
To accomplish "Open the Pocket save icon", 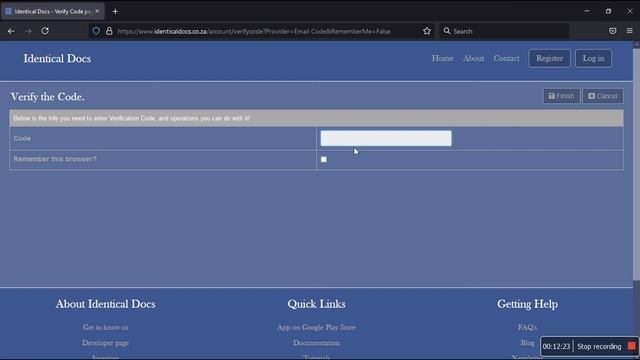I will pyautogui.click(x=612, y=31).
